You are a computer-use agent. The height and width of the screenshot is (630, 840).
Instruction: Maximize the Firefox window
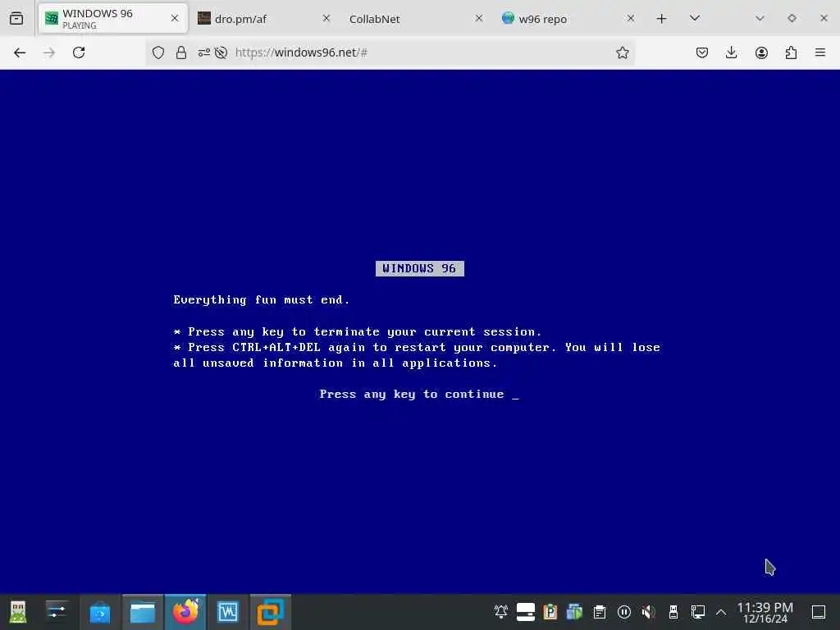(x=792, y=18)
